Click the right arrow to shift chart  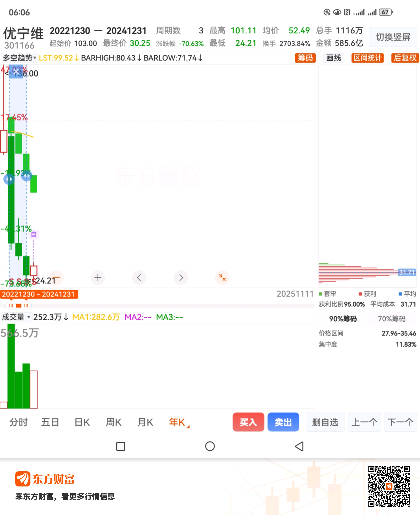[181, 277]
